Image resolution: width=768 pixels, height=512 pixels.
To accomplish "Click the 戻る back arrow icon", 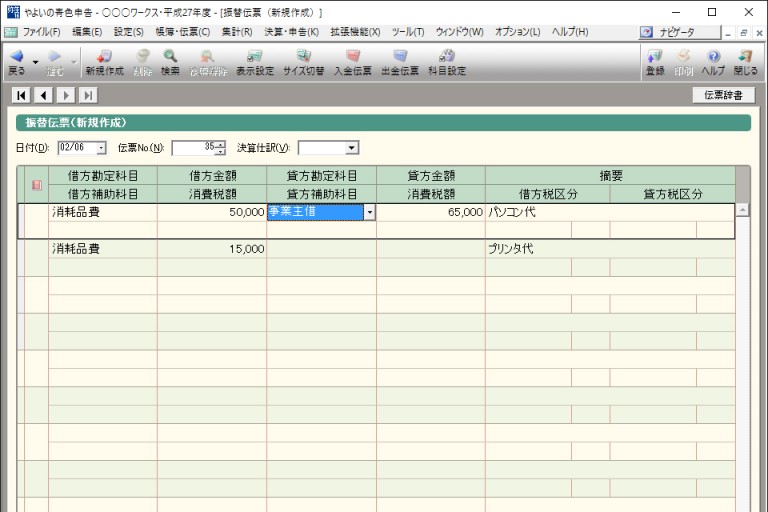I will pos(16,62).
